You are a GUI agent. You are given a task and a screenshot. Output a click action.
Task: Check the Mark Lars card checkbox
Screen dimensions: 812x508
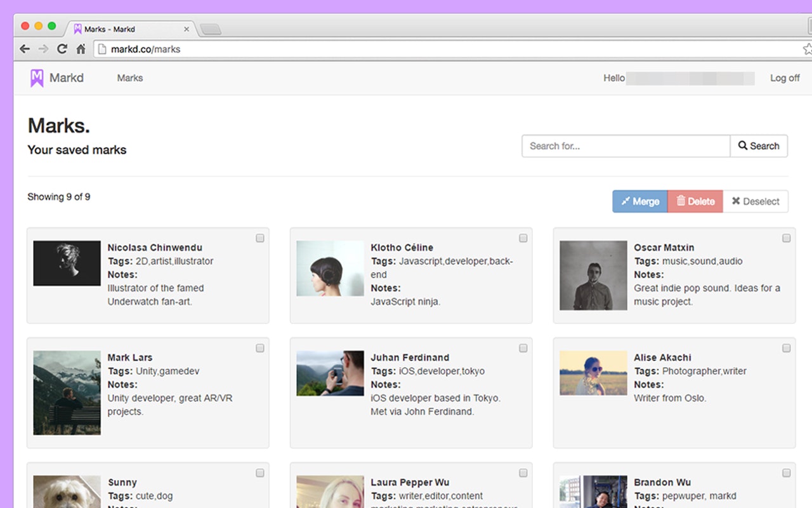pos(260,348)
